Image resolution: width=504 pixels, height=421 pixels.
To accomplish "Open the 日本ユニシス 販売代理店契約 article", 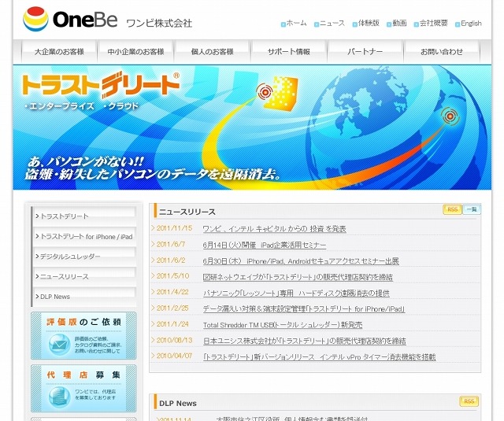I will pos(305,341).
